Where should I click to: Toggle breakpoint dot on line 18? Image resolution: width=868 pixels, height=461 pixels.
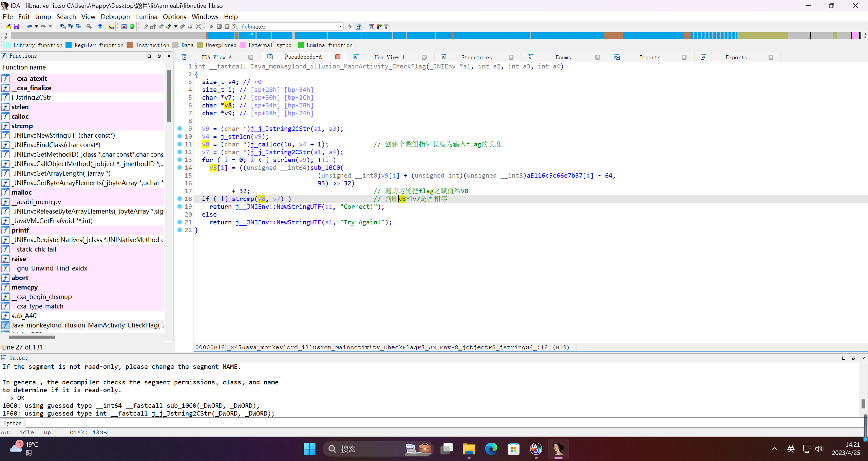click(180, 199)
